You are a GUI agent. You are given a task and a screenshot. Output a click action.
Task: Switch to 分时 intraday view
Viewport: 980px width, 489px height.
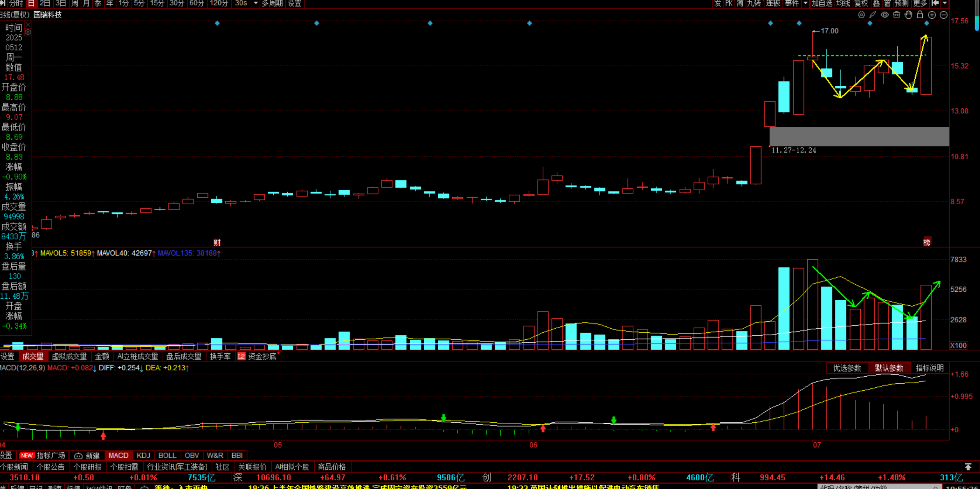16,3
